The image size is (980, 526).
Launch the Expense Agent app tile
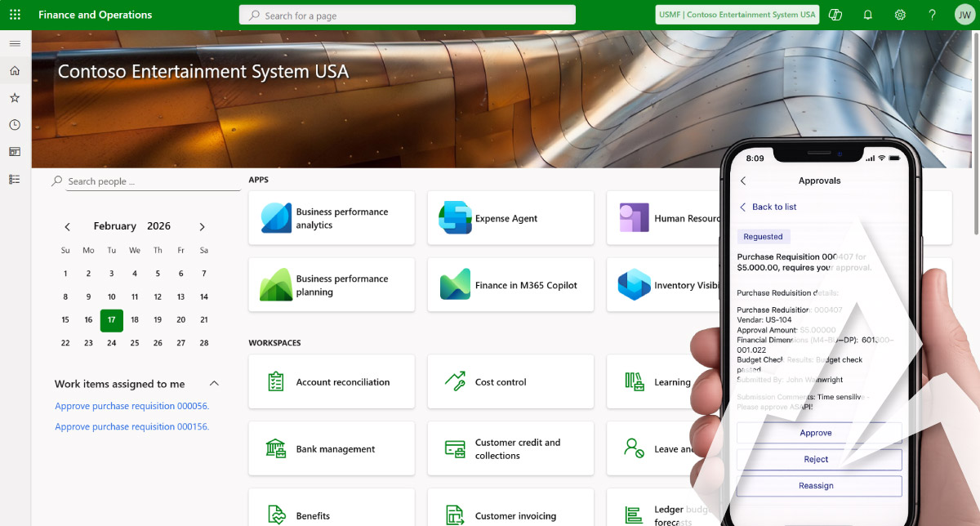point(510,218)
